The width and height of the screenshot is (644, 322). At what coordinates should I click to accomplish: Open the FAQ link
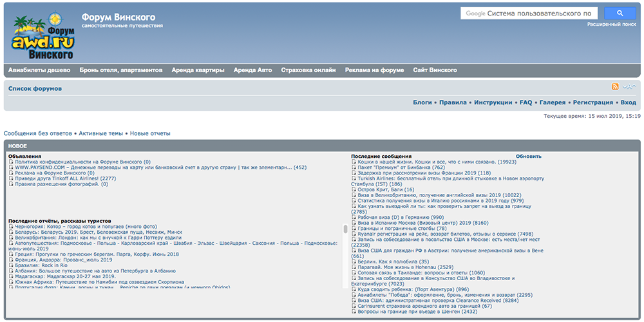pos(526,102)
